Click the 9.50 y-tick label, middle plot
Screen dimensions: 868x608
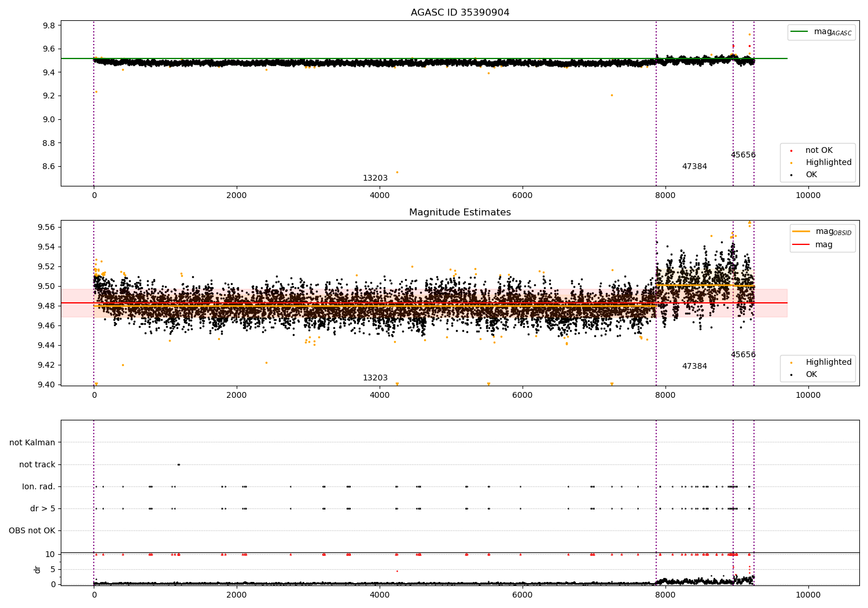[47, 286]
